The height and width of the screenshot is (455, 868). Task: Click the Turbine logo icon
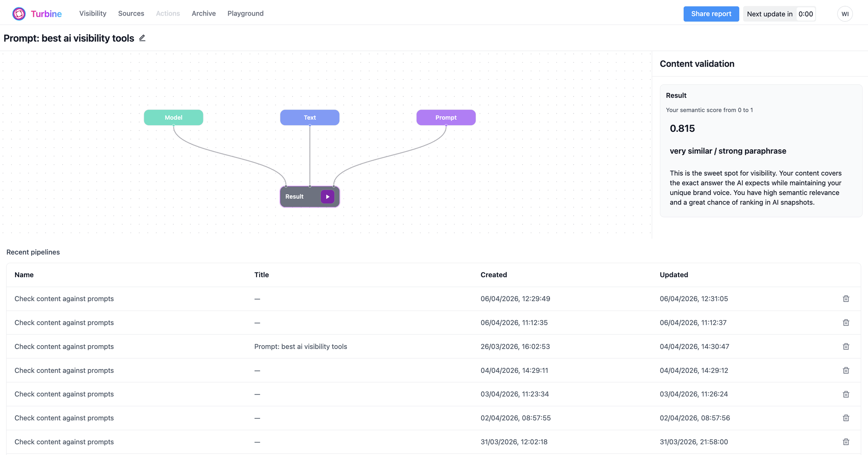tap(19, 14)
